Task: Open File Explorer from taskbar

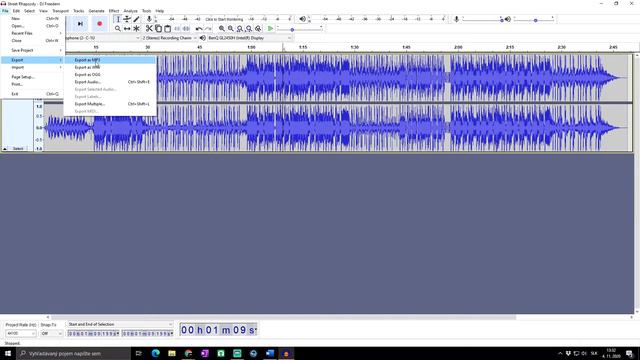Action: coord(172,353)
